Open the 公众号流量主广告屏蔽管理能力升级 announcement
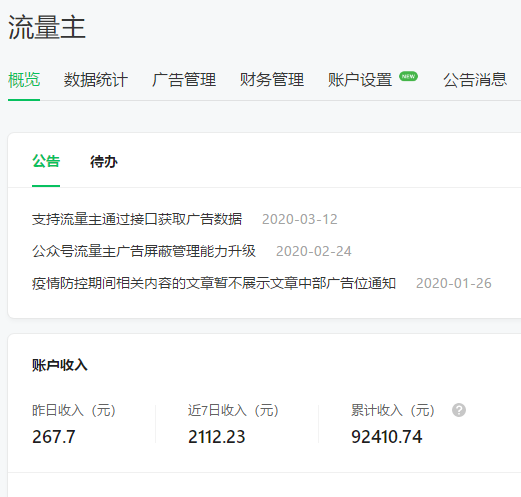521x497 pixels. tap(144, 251)
